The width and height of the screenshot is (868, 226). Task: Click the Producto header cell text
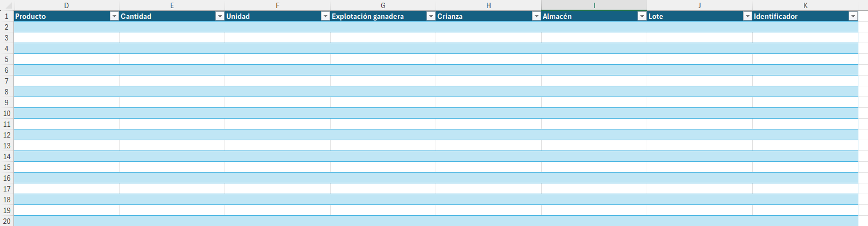(31, 16)
